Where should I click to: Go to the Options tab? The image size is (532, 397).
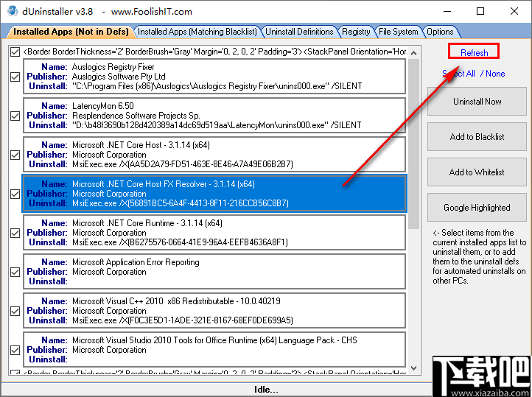(440, 32)
